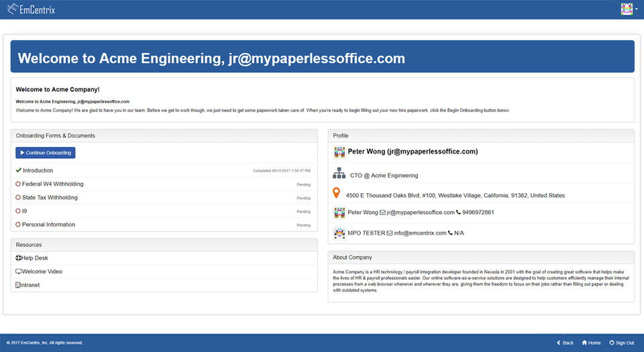Click the envelope icon before info@emcentrix.com
Screen dimensions: 644x352
(390, 233)
